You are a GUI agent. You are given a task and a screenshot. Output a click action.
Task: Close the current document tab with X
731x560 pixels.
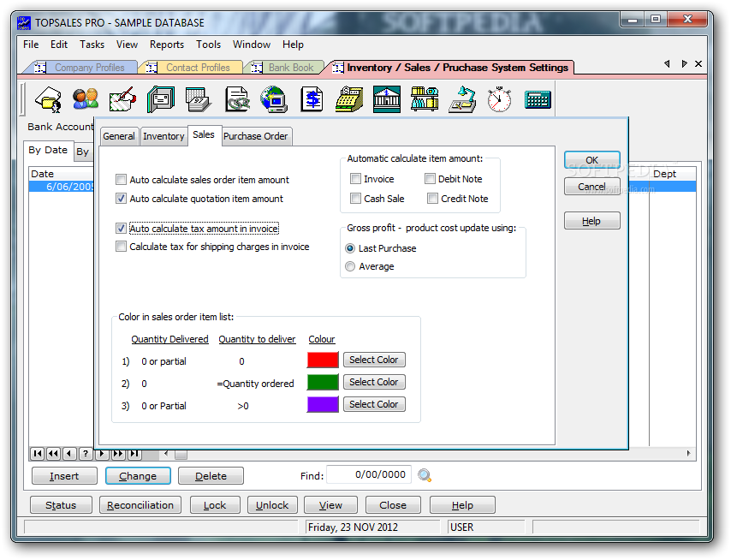698,64
